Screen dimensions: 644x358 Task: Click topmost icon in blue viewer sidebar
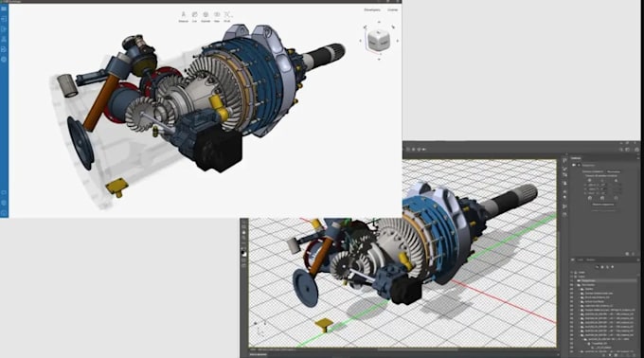click(x=4, y=9)
